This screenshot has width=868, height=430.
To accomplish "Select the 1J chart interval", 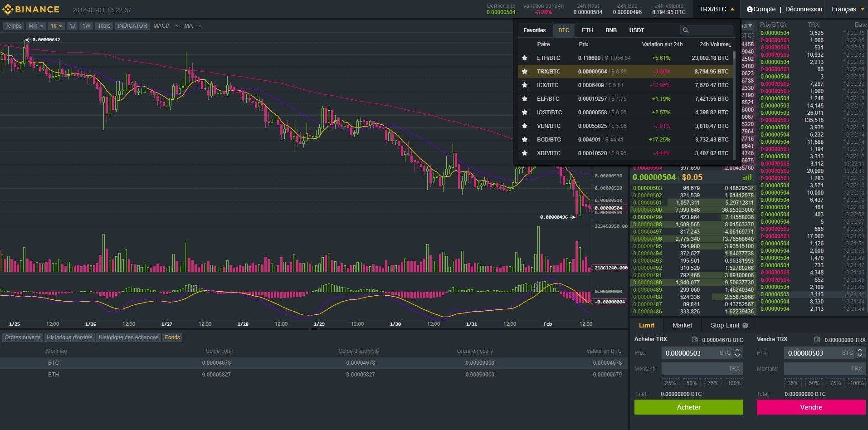I will point(72,26).
